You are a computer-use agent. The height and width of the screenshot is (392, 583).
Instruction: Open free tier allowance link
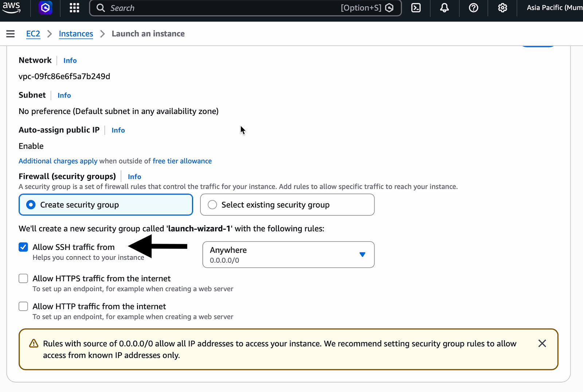(182, 161)
